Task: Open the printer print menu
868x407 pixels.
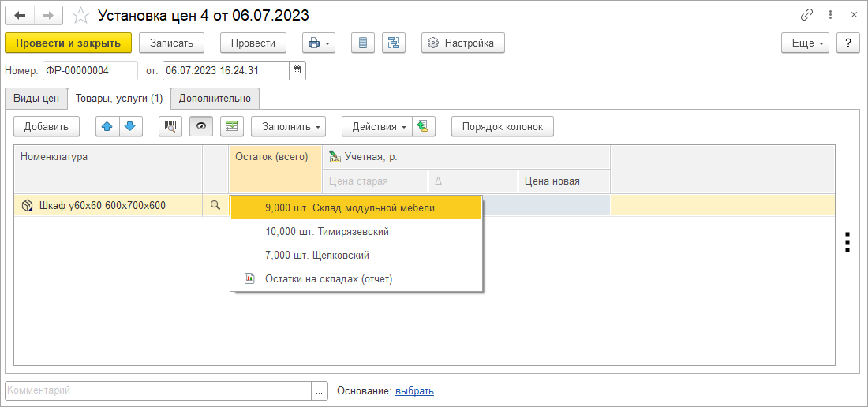Action: point(318,43)
